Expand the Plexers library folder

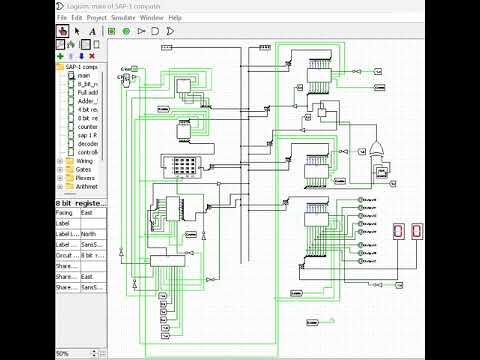click(x=60, y=178)
